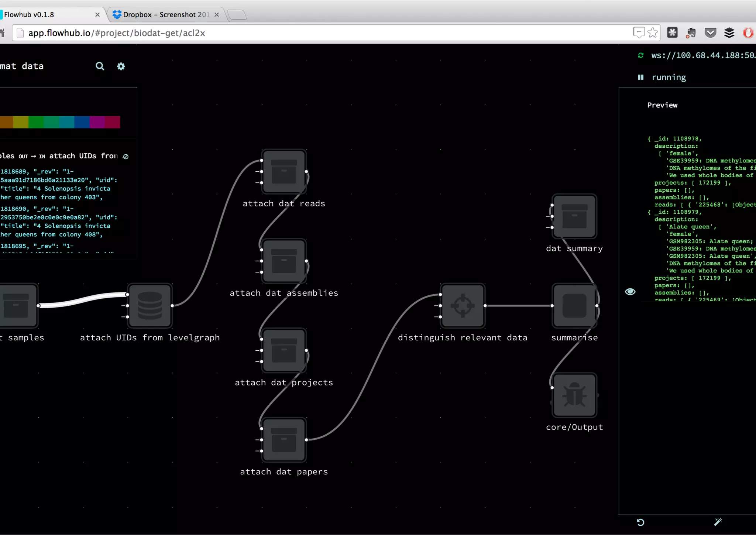Open the Pocket extension icon
The height and width of the screenshot is (535, 756).
710,33
